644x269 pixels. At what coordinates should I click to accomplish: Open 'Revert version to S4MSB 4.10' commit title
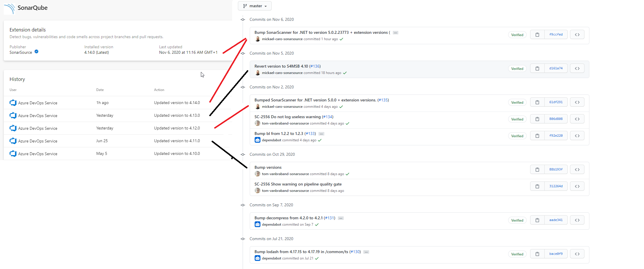[x=281, y=66]
